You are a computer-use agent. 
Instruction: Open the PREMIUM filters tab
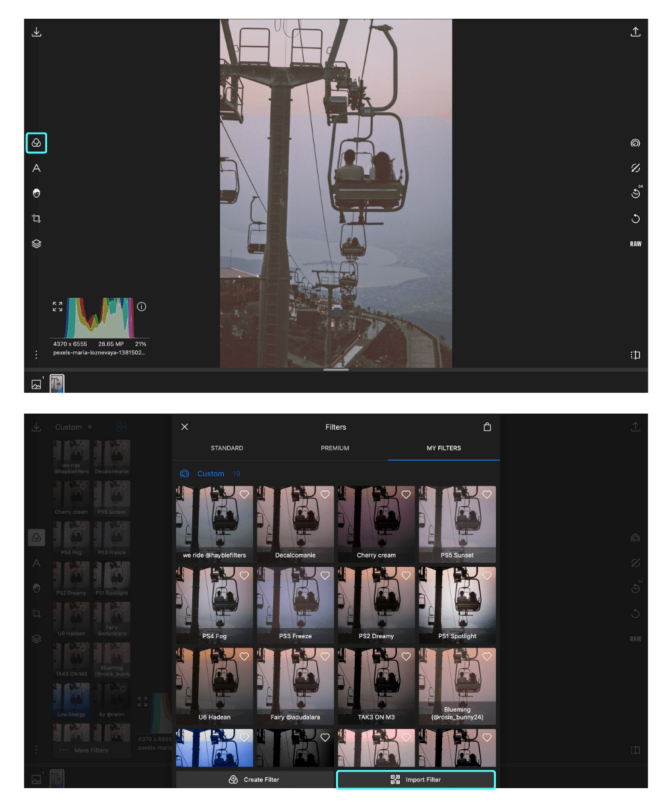click(x=335, y=448)
